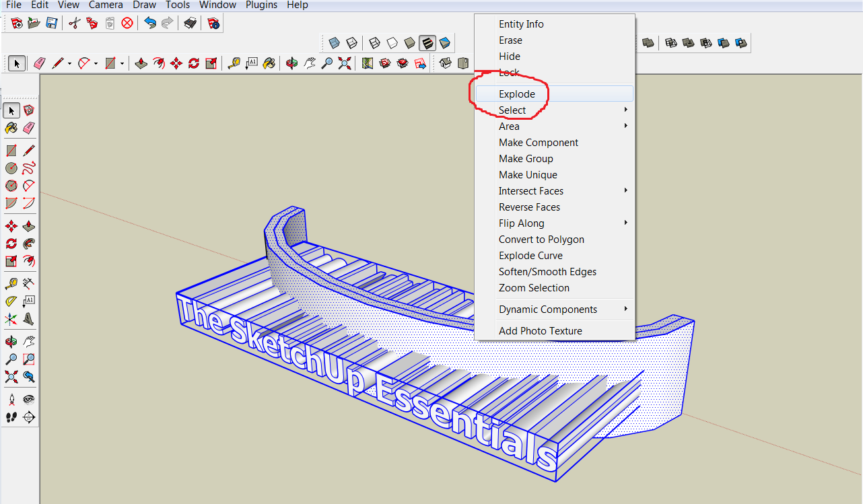Select the Position Camera tool
Image resolution: width=863 pixels, height=504 pixels.
pos(11,399)
